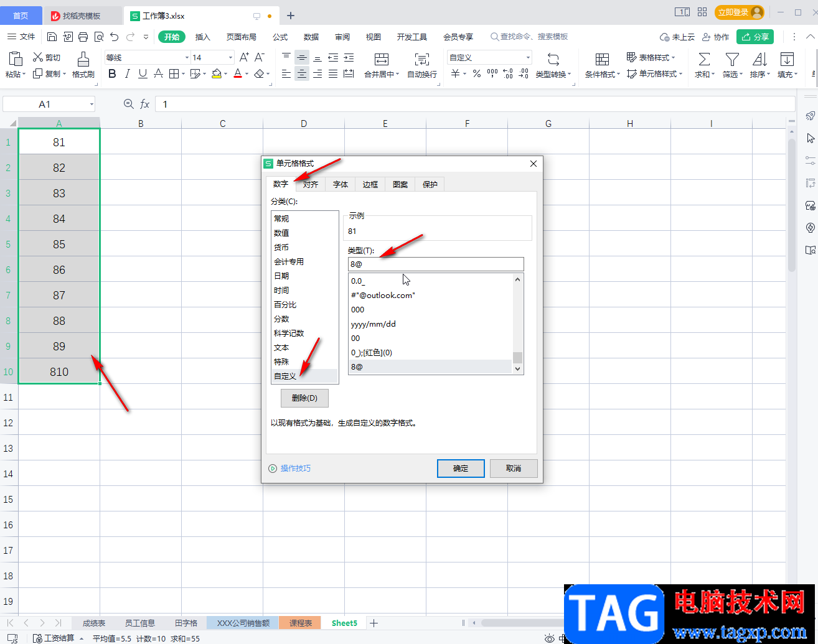The width and height of the screenshot is (818, 644).
Task: Open the red font color picker
Action: point(237,74)
